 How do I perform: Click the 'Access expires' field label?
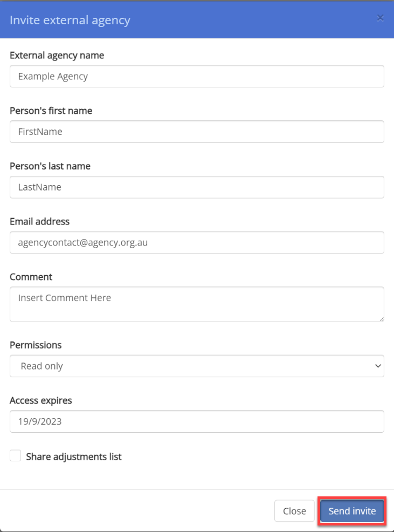pos(40,401)
